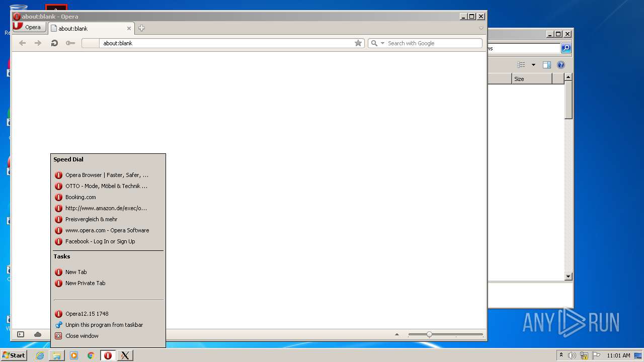Focus the about:blank address field
The height and width of the screenshot is (362, 644).
[226, 43]
